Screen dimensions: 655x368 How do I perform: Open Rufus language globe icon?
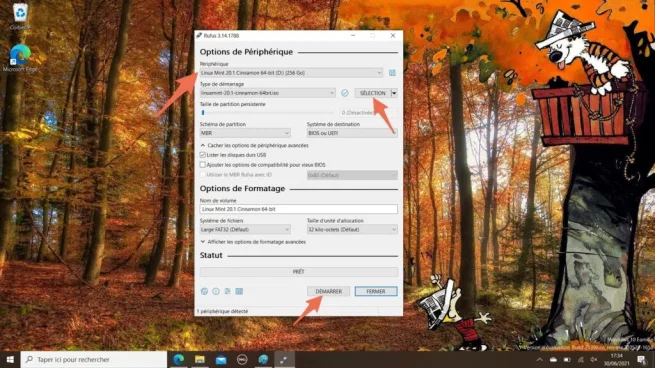(x=204, y=291)
